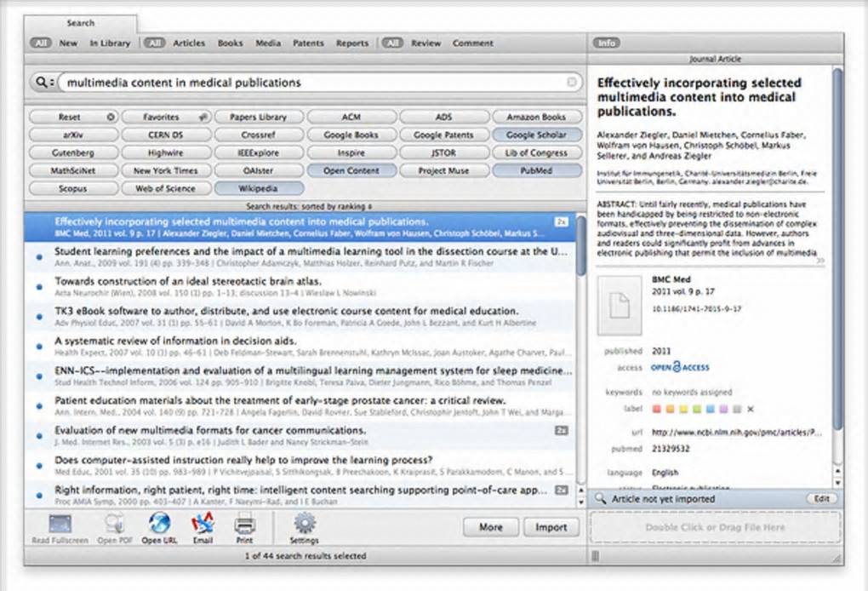Click the 2x badge on the selected result
This screenshot has width=868, height=591.
tap(562, 221)
